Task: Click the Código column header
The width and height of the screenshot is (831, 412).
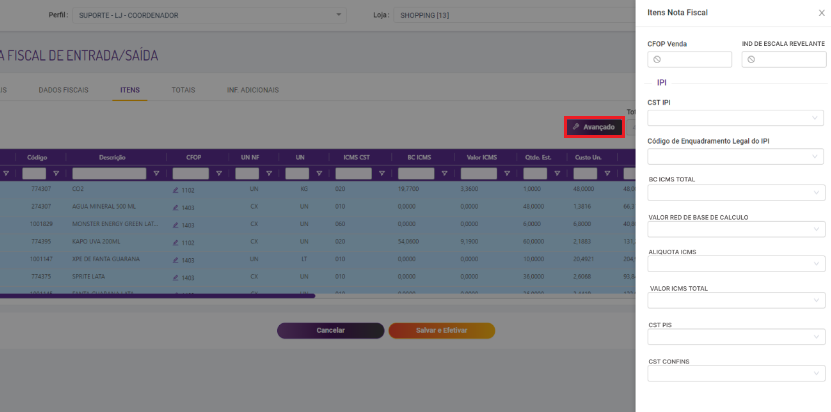Action: [37, 157]
